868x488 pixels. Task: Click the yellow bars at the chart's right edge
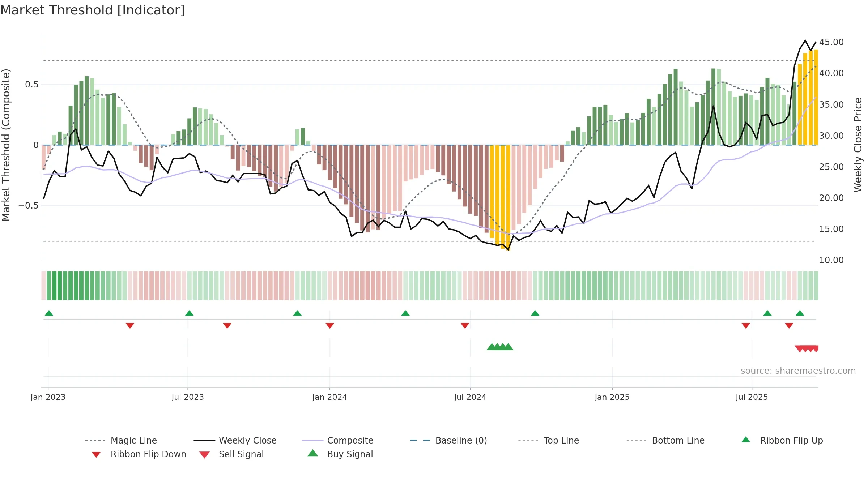click(808, 98)
